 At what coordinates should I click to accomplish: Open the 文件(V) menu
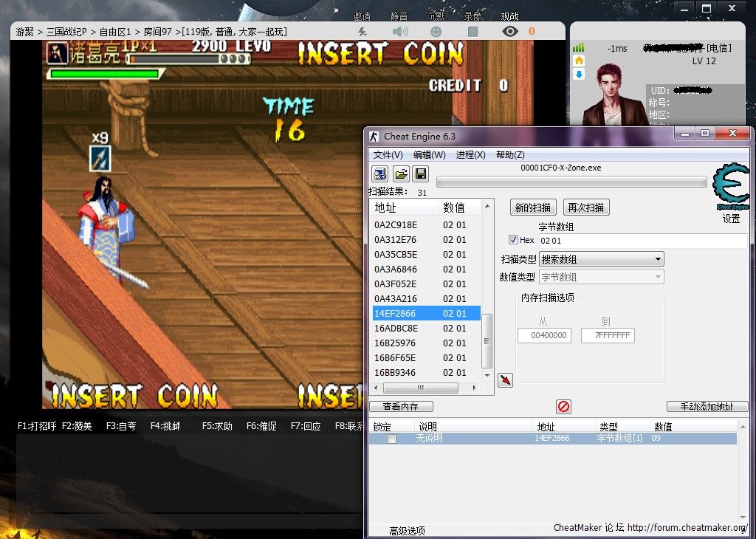click(388, 155)
